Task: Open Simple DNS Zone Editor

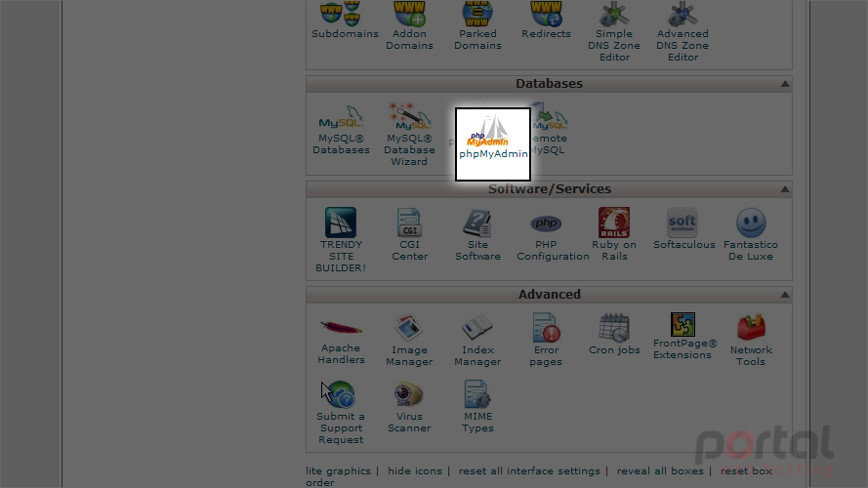Action: coord(614,32)
